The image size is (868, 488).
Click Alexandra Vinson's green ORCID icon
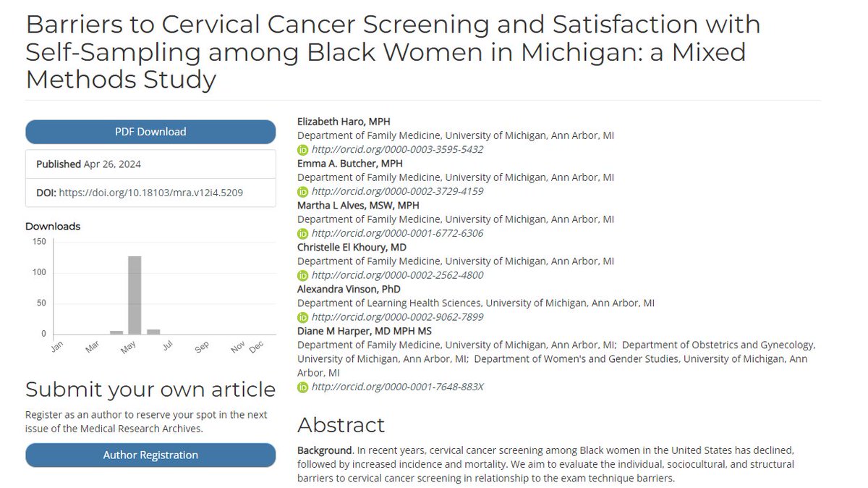(302, 317)
